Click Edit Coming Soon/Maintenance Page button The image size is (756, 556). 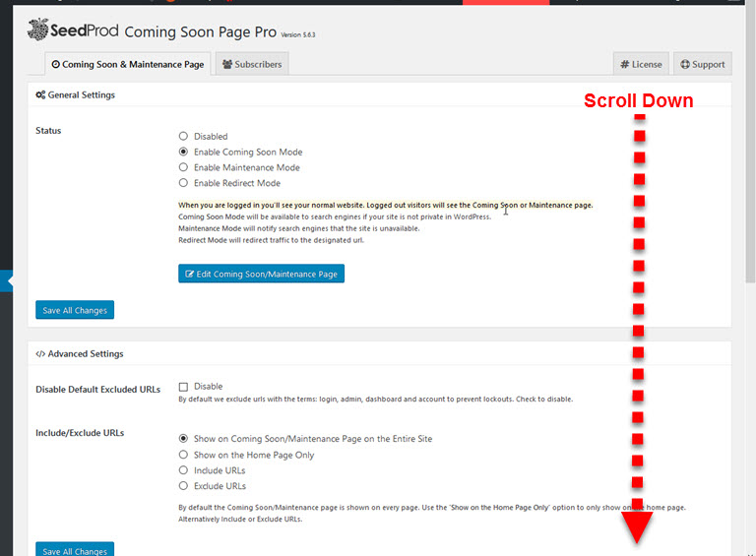[261, 274]
